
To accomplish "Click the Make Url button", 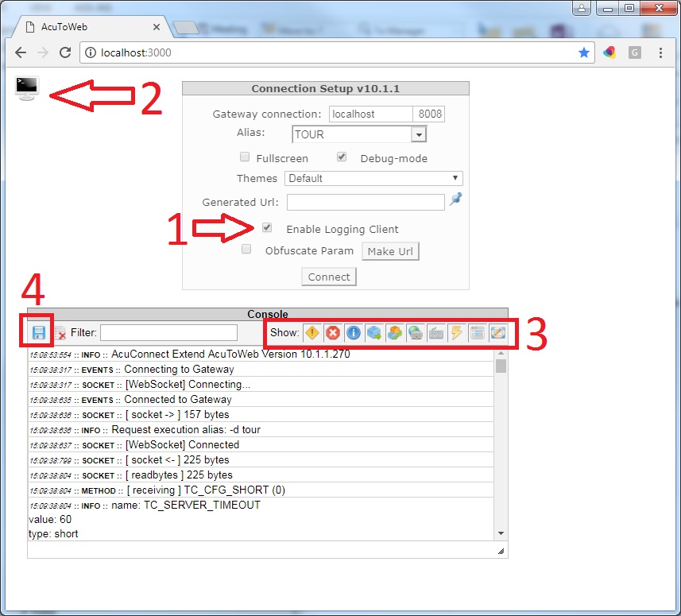I will (390, 250).
